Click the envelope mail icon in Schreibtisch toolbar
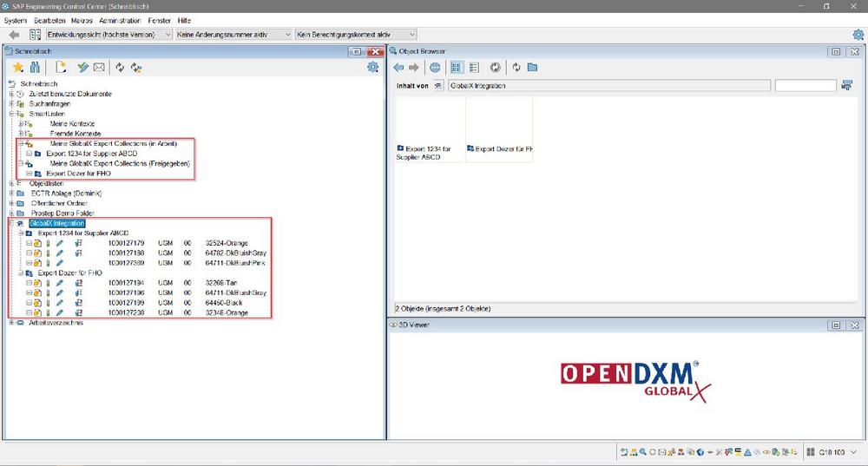 (x=99, y=68)
